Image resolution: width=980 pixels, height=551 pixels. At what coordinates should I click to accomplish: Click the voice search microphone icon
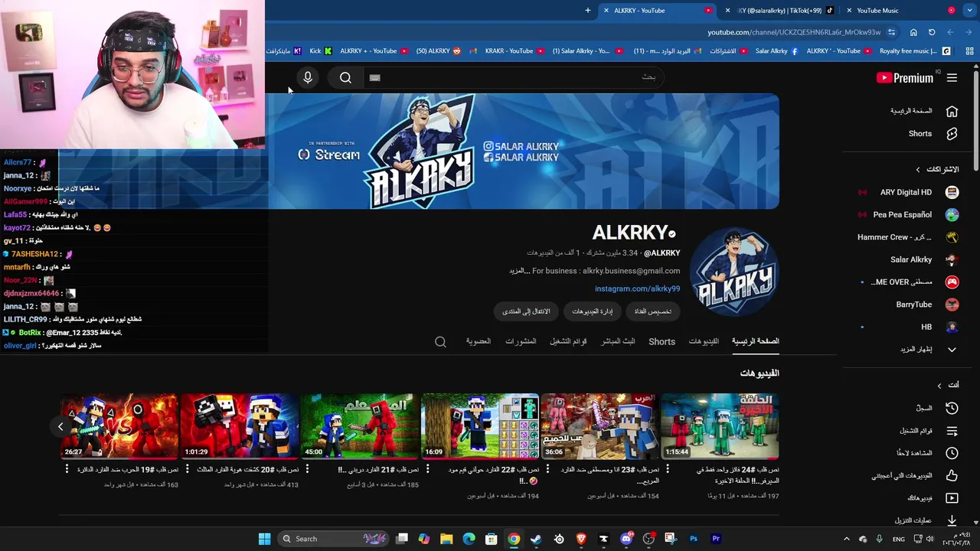(x=308, y=77)
